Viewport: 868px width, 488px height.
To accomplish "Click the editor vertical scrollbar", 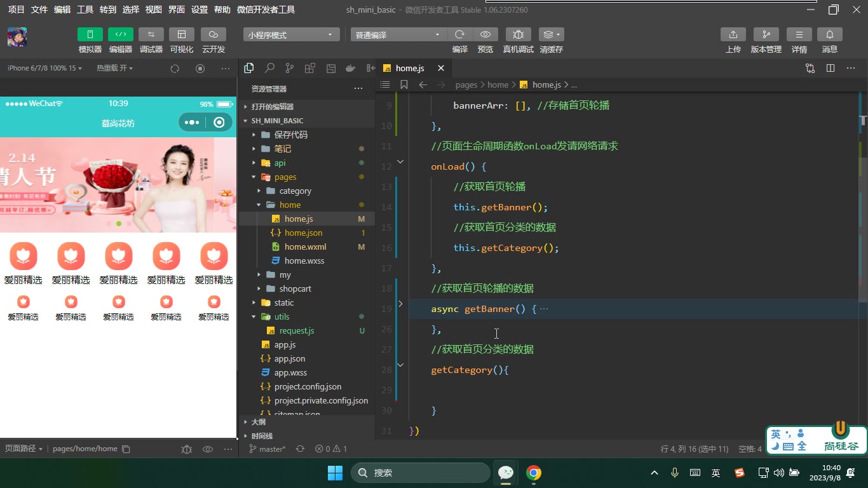I will click(x=864, y=120).
